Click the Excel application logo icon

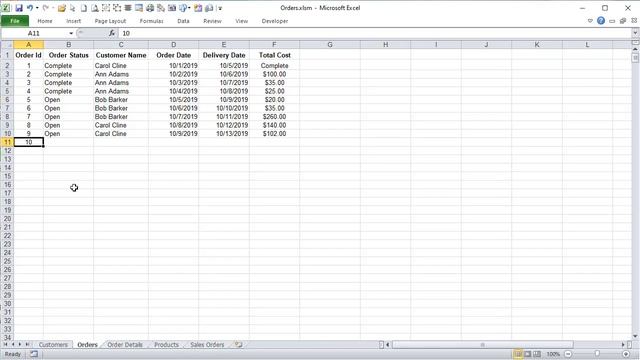click(x=6, y=8)
